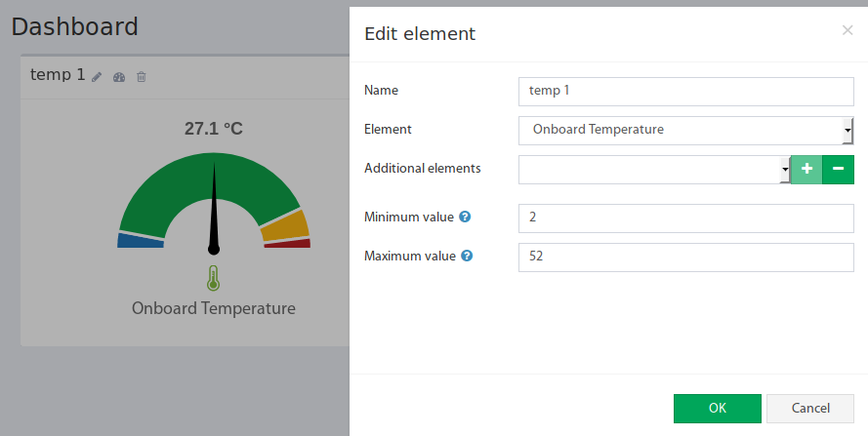This screenshot has width=868, height=436.
Task: Click the pencil edit icon beside temp 1
Action: point(97,77)
